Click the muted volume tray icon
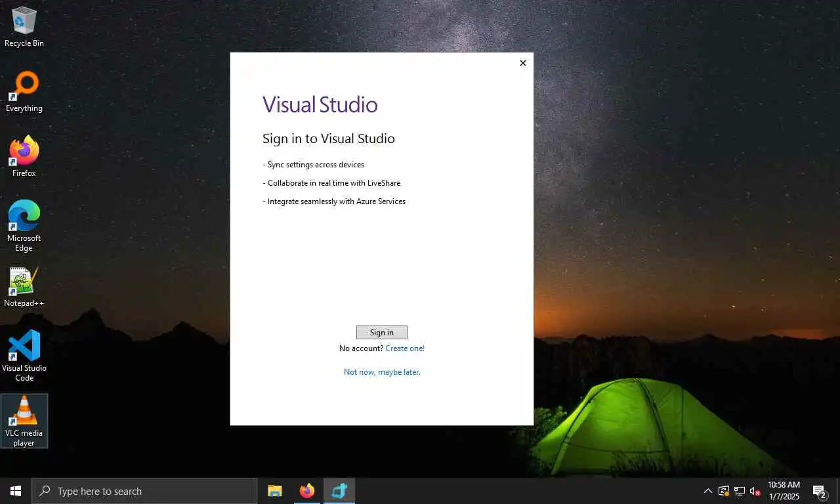The width and height of the screenshot is (840, 504). (x=755, y=491)
